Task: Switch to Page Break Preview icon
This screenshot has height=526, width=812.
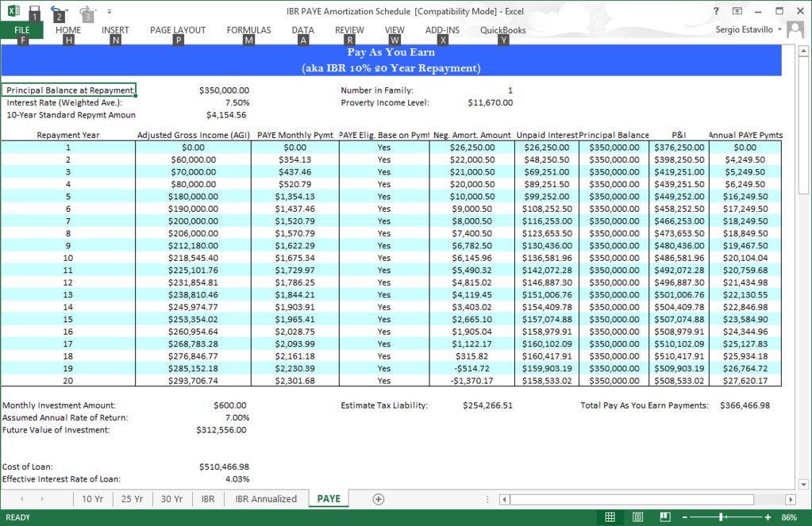Action: tap(664, 517)
